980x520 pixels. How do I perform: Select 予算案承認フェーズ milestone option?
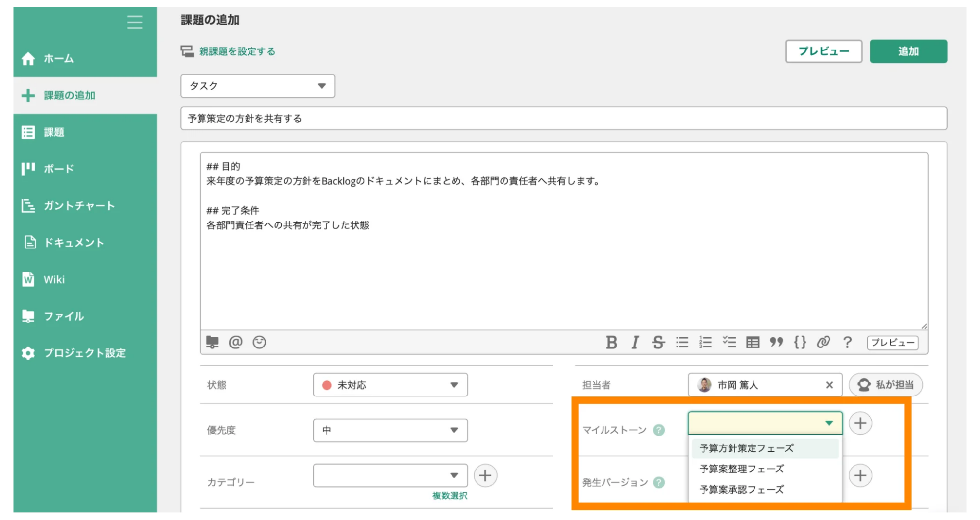coord(765,490)
